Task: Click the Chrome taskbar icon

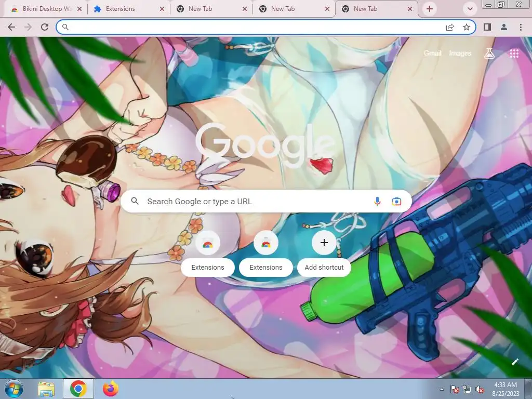Action: point(78,389)
